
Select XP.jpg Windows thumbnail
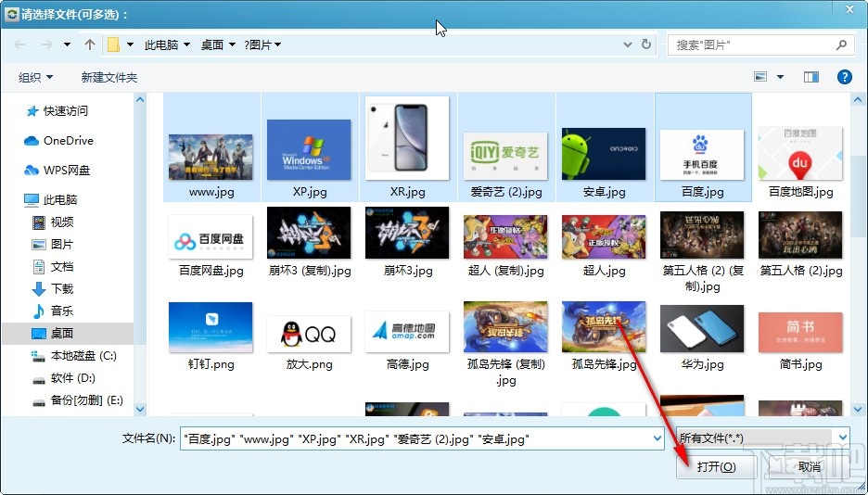click(309, 149)
